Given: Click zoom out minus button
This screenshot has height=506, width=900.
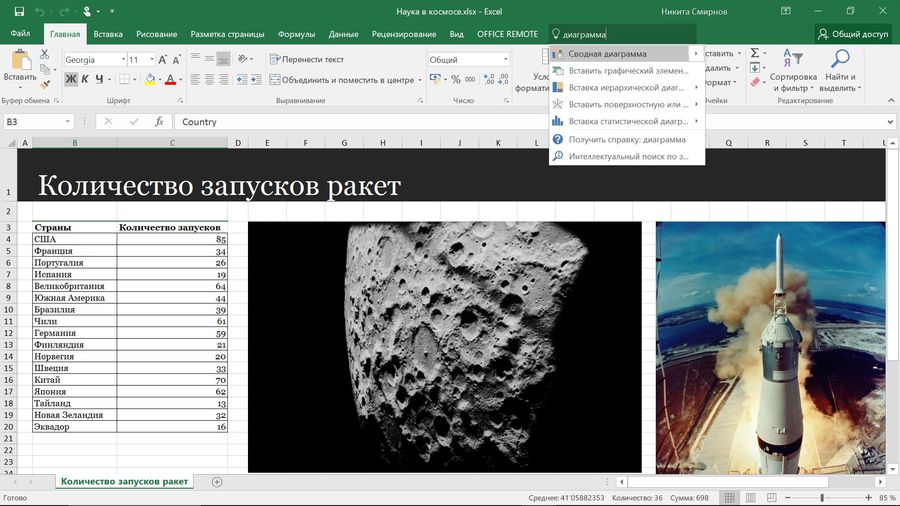Looking at the screenshot, I should 788,497.
